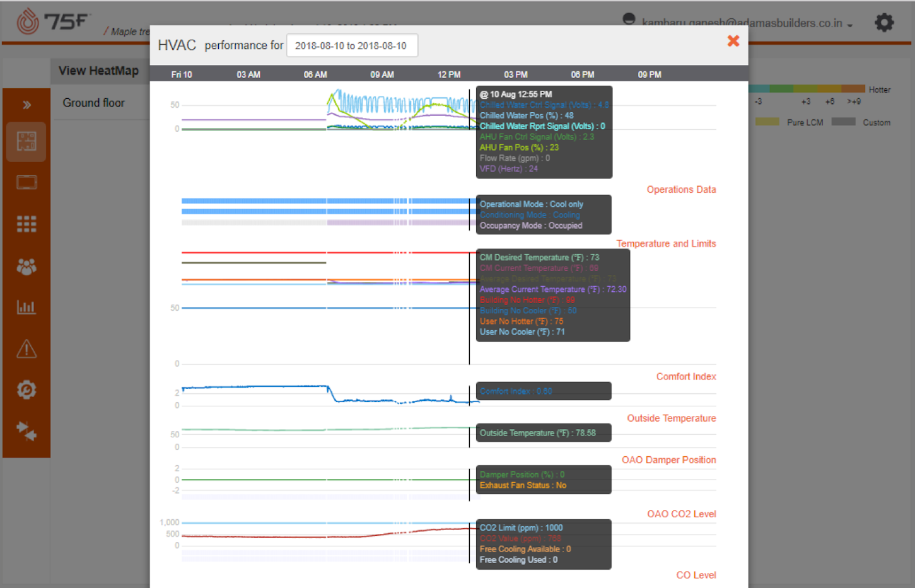Screen dimensions: 915x588
Task: Click the Comfort Index 0.60 tooltip
Action: point(516,391)
